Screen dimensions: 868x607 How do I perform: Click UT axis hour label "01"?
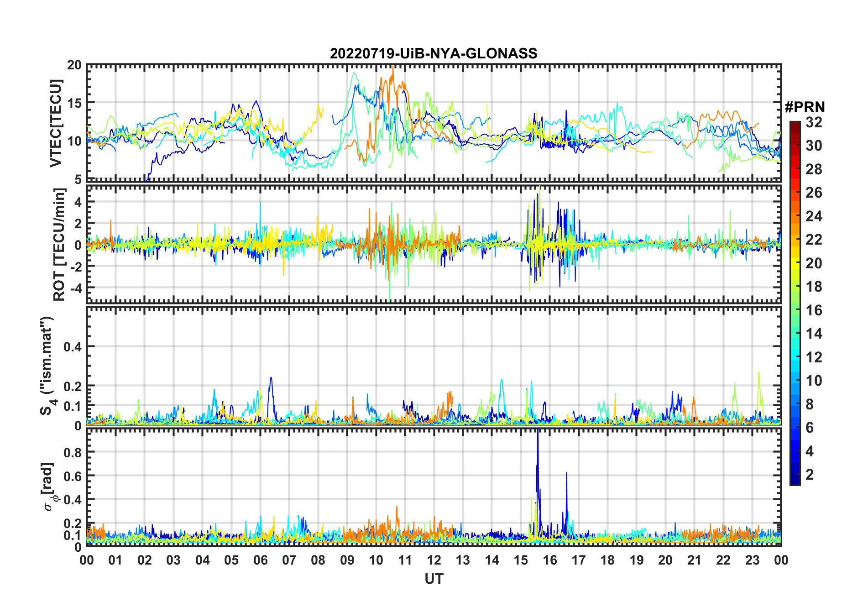(x=115, y=560)
